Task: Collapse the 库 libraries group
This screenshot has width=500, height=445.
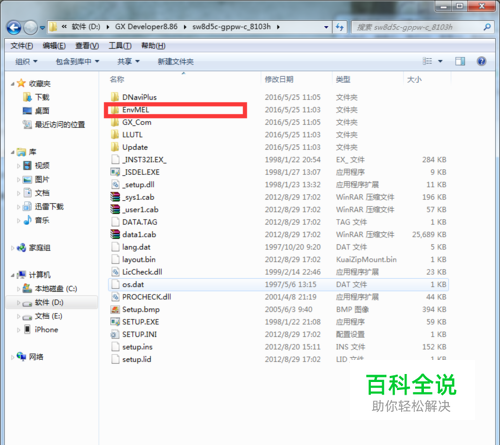Action: point(12,152)
